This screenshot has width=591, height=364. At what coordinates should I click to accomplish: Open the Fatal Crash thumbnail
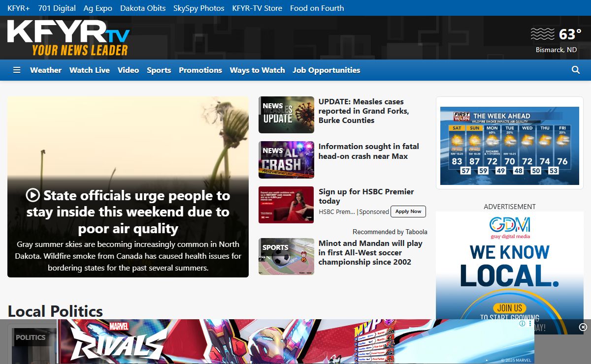coord(286,160)
